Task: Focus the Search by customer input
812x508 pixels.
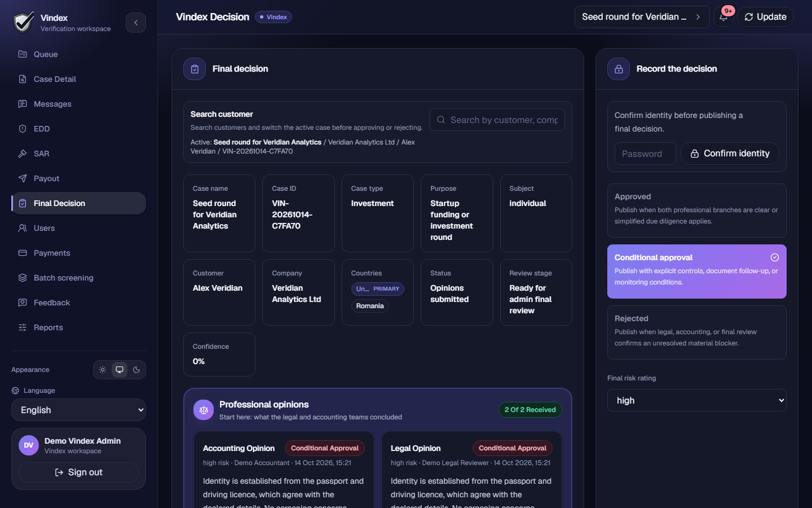Action: point(497,120)
